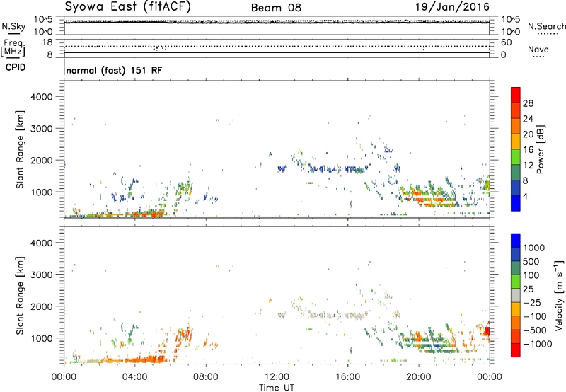The image size is (566, 392).
Task: Select the "Velocity [m s-1]" colorbar title
Action: (x=559, y=295)
